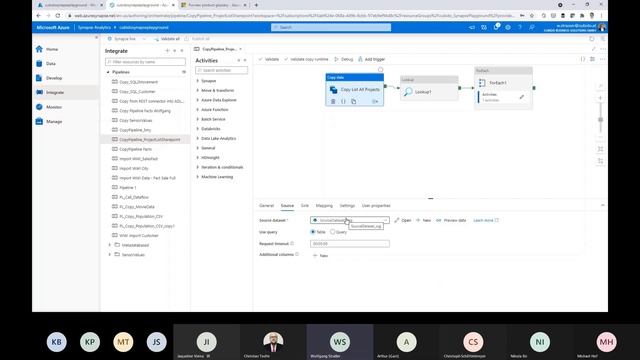Click Validate copy runtime
640x360 pixels.
tap(306, 59)
